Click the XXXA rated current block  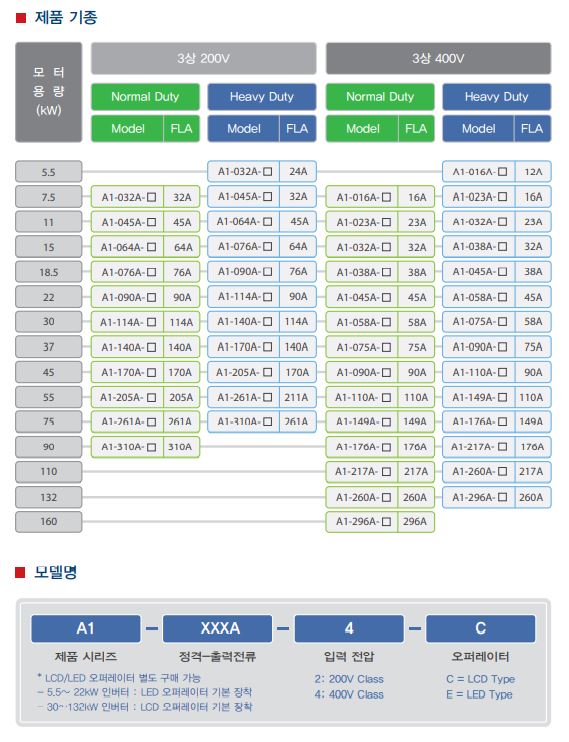tap(218, 628)
